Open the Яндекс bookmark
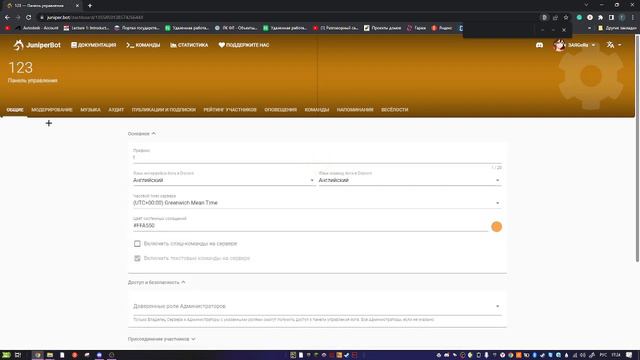Screen dimensions: 640x360 coord(442,28)
